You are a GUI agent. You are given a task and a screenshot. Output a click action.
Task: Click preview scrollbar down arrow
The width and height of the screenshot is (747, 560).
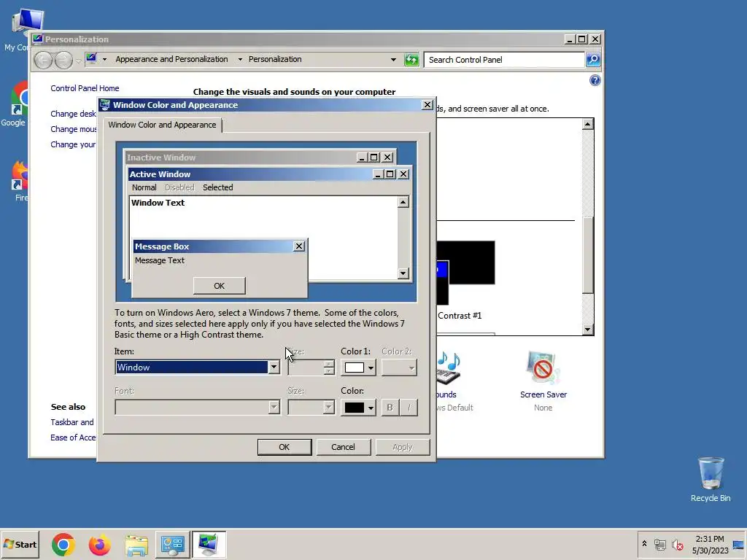click(x=403, y=273)
